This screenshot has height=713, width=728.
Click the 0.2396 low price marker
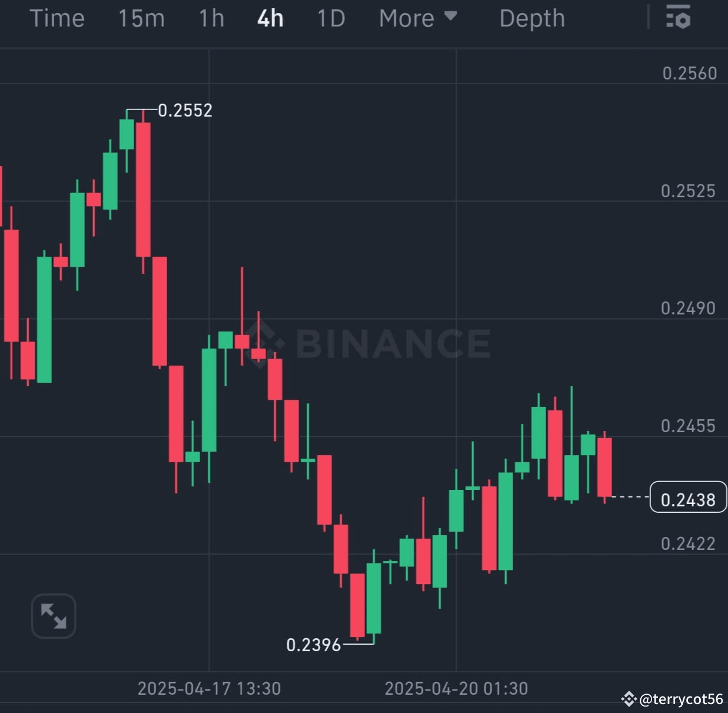pyautogui.click(x=313, y=644)
